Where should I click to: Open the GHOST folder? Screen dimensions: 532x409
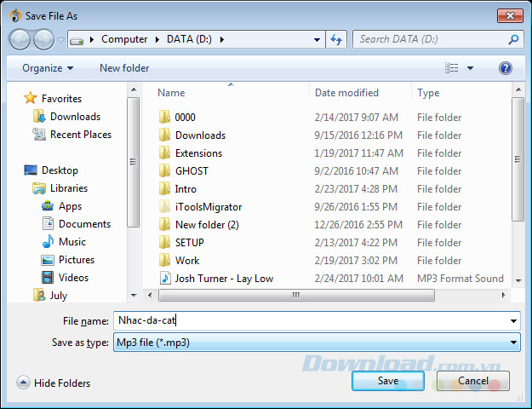coord(192,171)
